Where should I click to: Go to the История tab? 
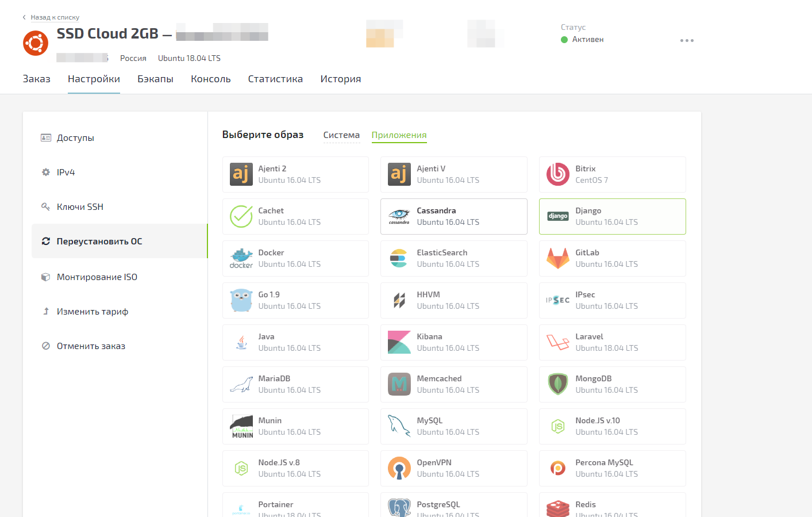click(341, 79)
